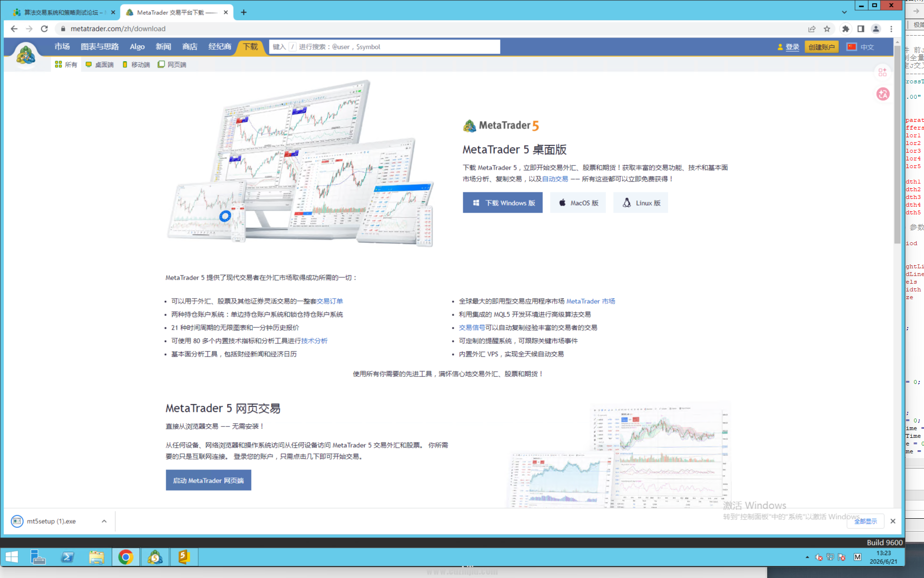
Task: Click 全部显示 to show all downloads
Action: click(865, 521)
